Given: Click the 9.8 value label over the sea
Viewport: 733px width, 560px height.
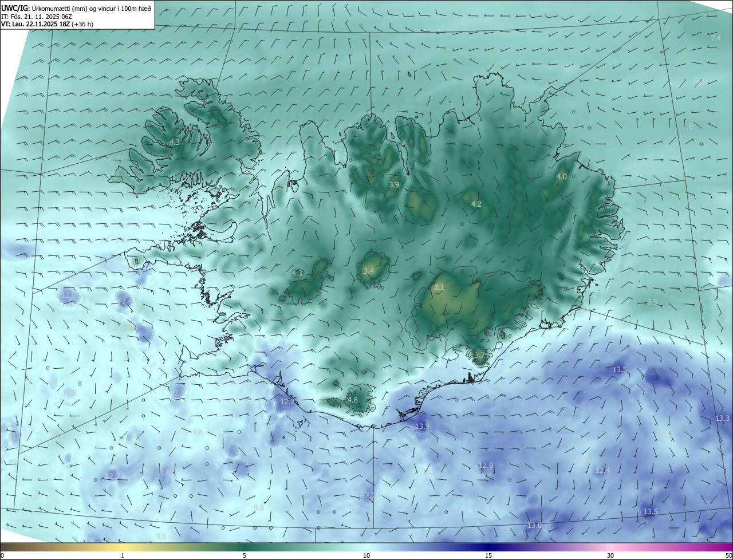Looking at the screenshot, I should tap(259, 508).
